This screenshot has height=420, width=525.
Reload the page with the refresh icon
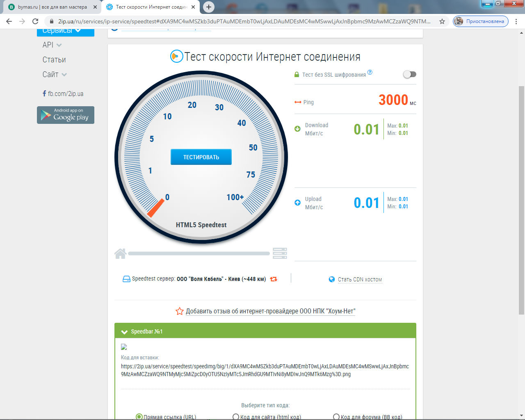[x=35, y=21]
